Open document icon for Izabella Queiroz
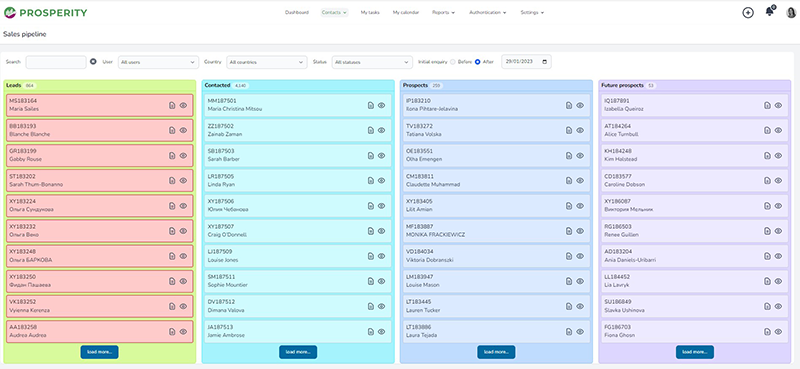The height and width of the screenshot is (369, 800). click(x=767, y=105)
